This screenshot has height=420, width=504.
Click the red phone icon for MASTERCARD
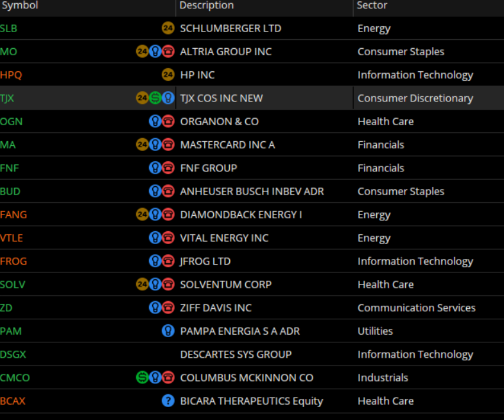tap(168, 144)
